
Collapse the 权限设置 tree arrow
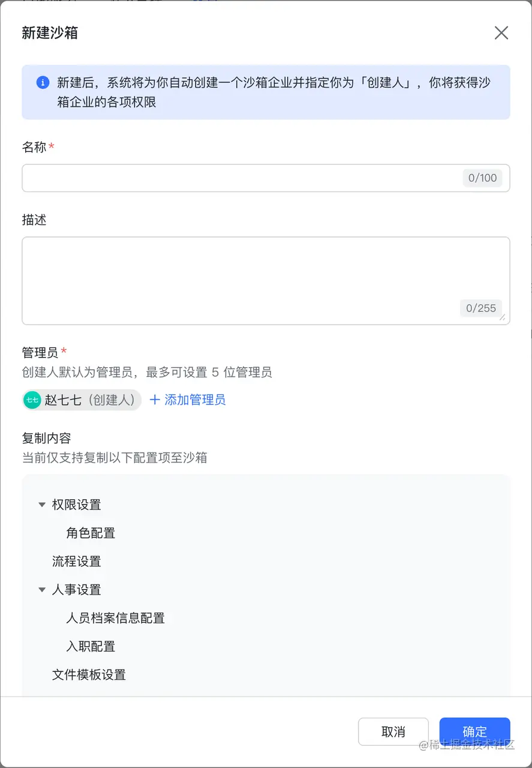(42, 505)
